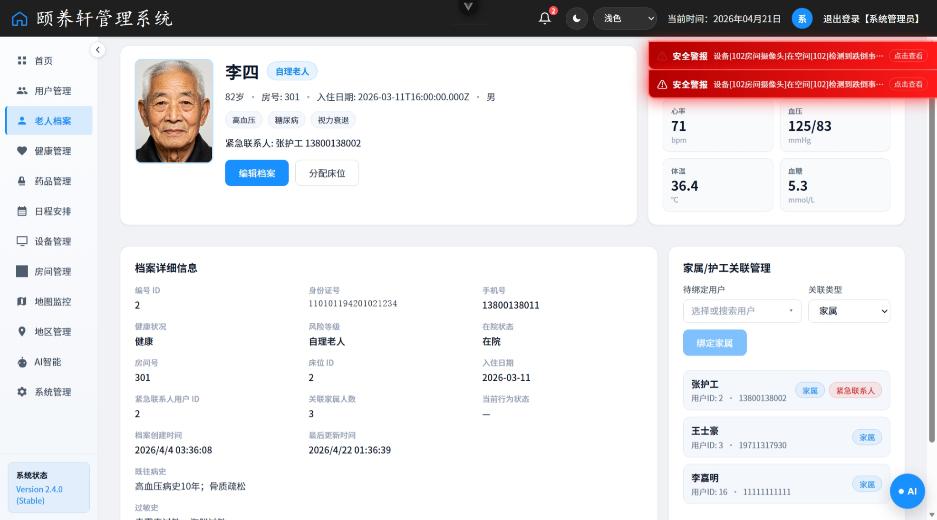Click the AI智能 robot icon

pyautogui.click(x=22, y=362)
